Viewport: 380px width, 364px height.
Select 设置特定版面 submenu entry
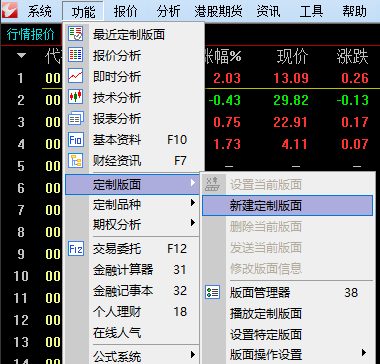pos(287,334)
